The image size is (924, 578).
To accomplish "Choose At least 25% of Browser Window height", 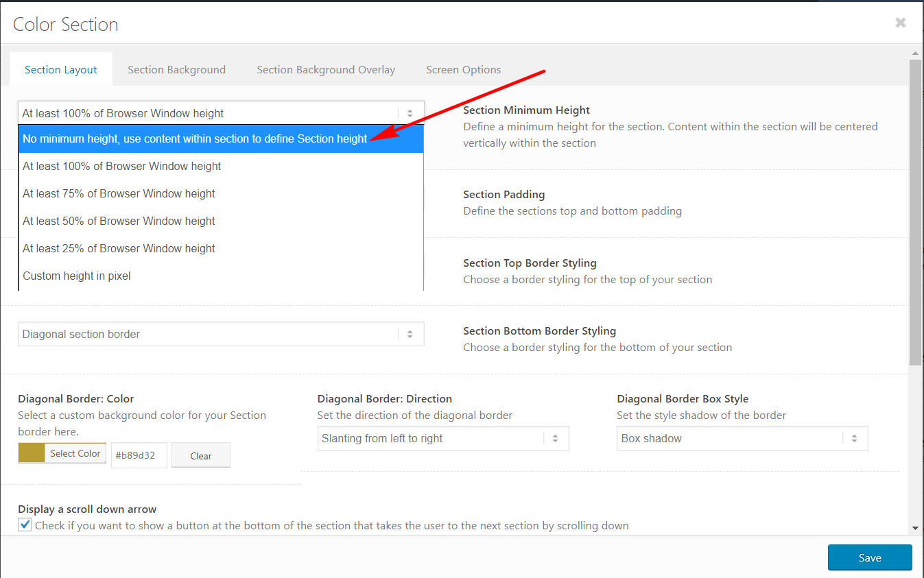I will [221, 248].
